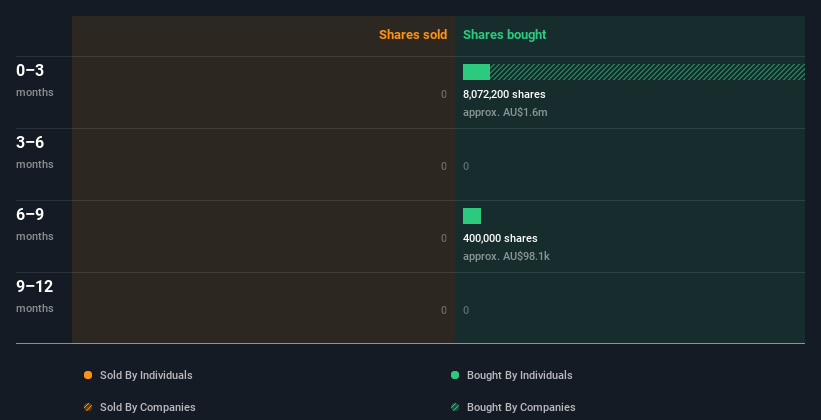Select the Bought By Individuals legend label
The image size is (821, 420).
[x=519, y=375]
